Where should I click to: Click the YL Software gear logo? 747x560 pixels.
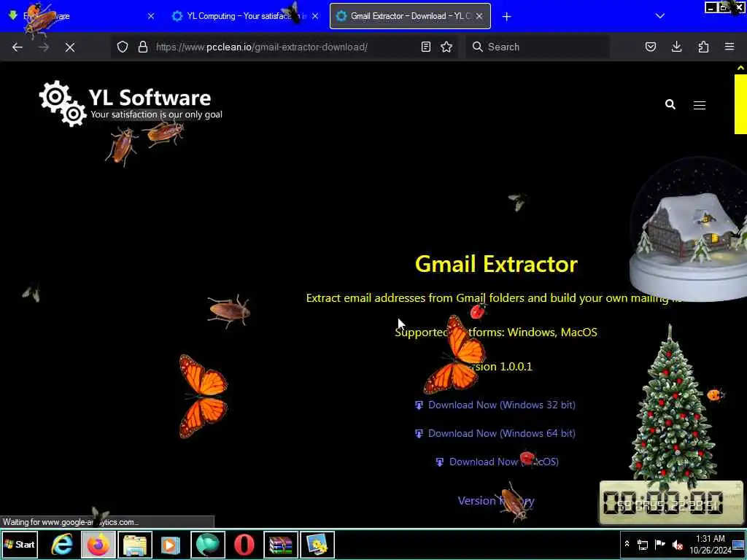point(63,104)
